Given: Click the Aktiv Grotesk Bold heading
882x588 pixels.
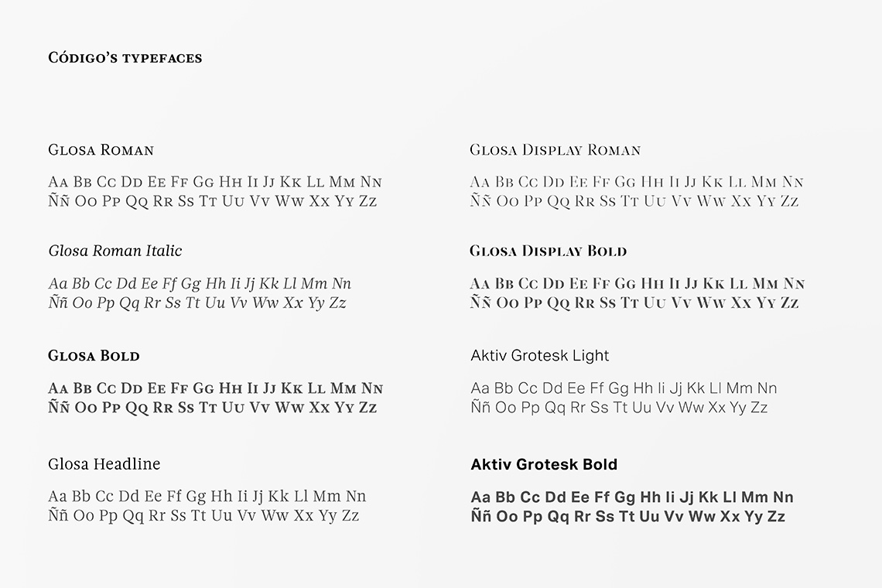Looking at the screenshot, I should click(x=544, y=464).
